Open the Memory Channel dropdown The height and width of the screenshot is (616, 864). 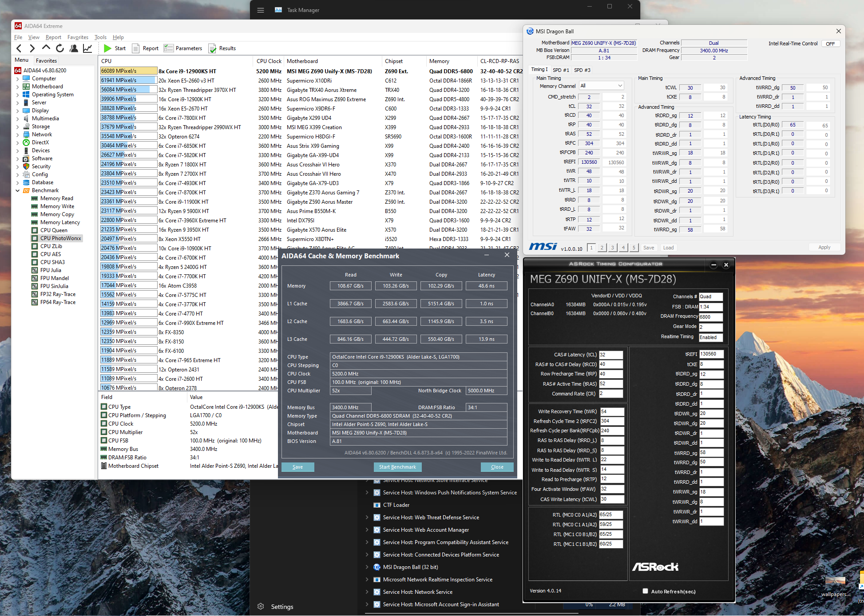coord(601,86)
